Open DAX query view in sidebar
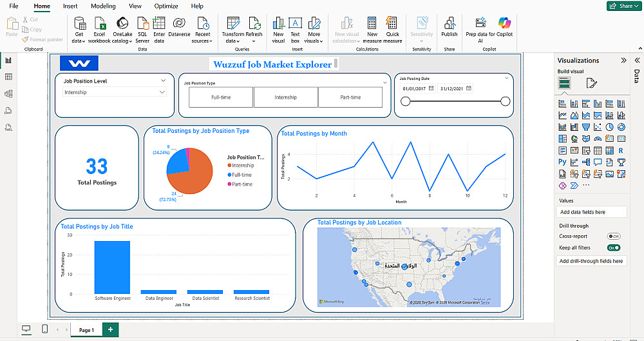The width and height of the screenshot is (644, 341). pyautogui.click(x=8, y=111)
